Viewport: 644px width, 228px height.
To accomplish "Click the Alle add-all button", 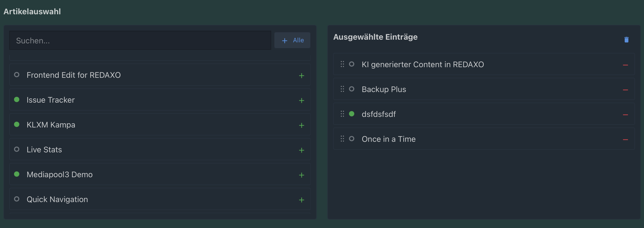I will 292,40.
